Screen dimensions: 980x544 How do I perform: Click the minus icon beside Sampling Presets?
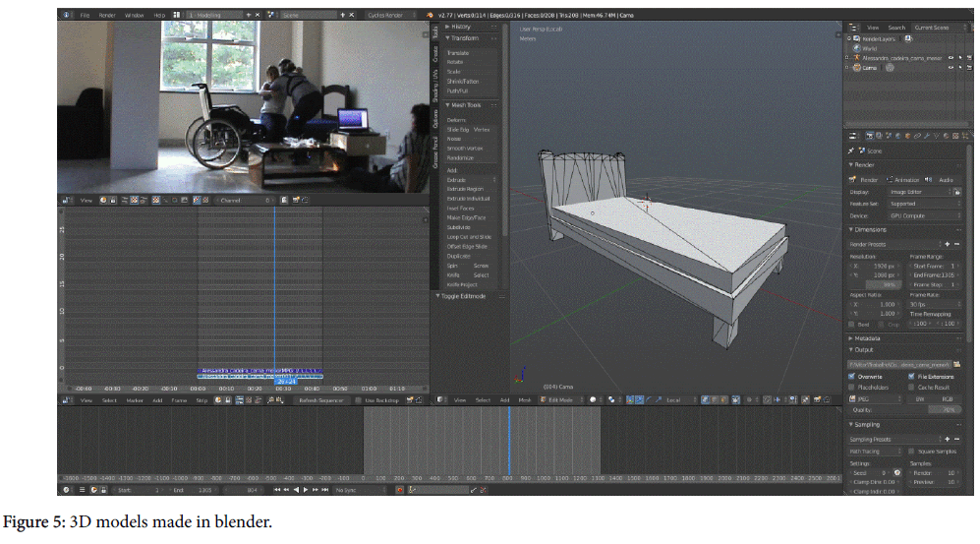tap(956, 440)
